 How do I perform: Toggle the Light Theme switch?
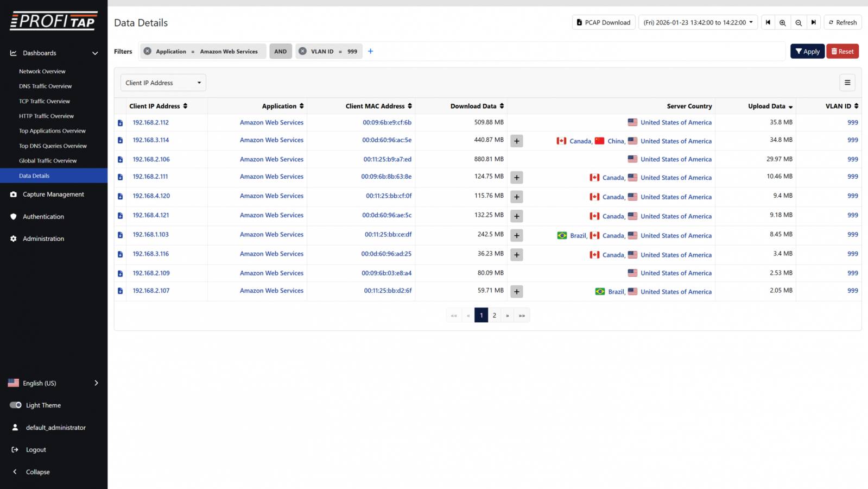(16, 405)
